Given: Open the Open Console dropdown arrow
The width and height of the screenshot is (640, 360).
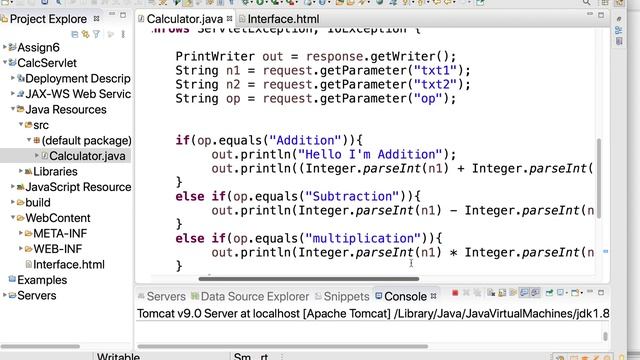Looking at the screenshot, I should tap(582, 293).
